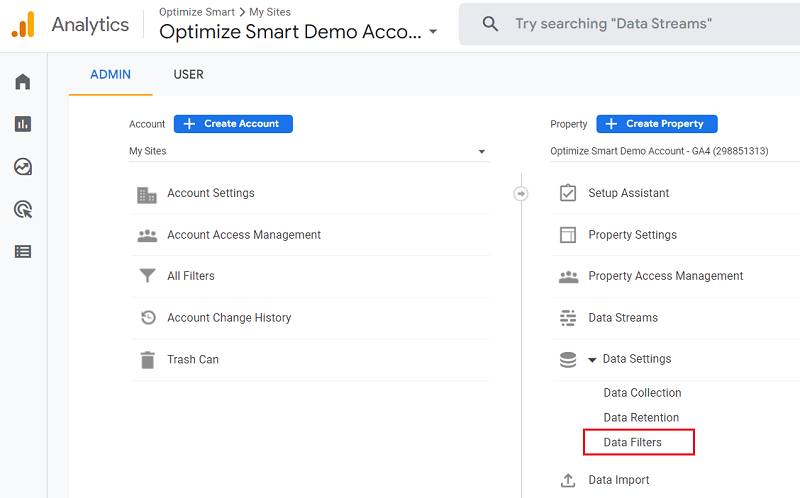This screenshot has width=800, height=498.
Task: Click the Data Import upload icon
Action: 568,480
